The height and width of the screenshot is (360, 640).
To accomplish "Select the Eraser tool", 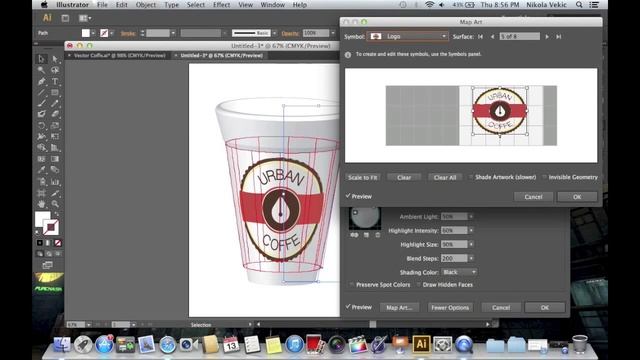I will pyautogui.click(x=55, y=115).
